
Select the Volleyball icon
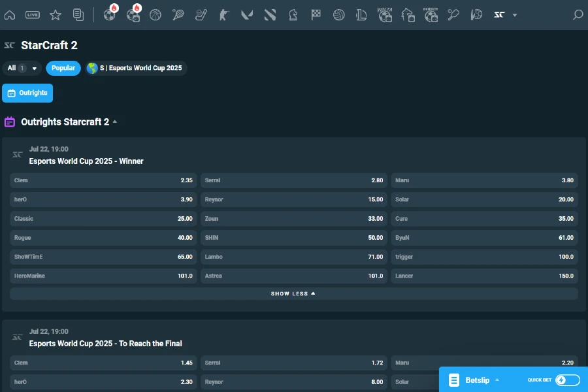coord(338,14)
